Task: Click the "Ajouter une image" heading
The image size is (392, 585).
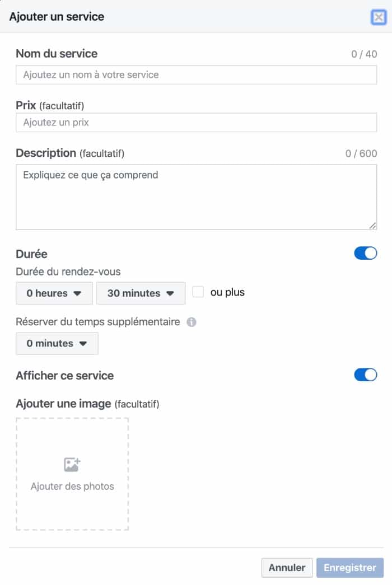Action: [x=63, y=404]
